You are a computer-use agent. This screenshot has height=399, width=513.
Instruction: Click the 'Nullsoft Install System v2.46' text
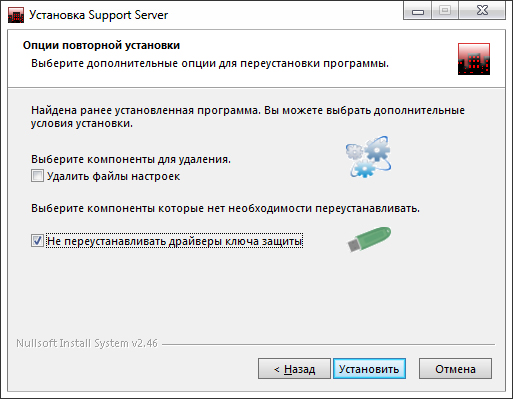coord(87,343)
